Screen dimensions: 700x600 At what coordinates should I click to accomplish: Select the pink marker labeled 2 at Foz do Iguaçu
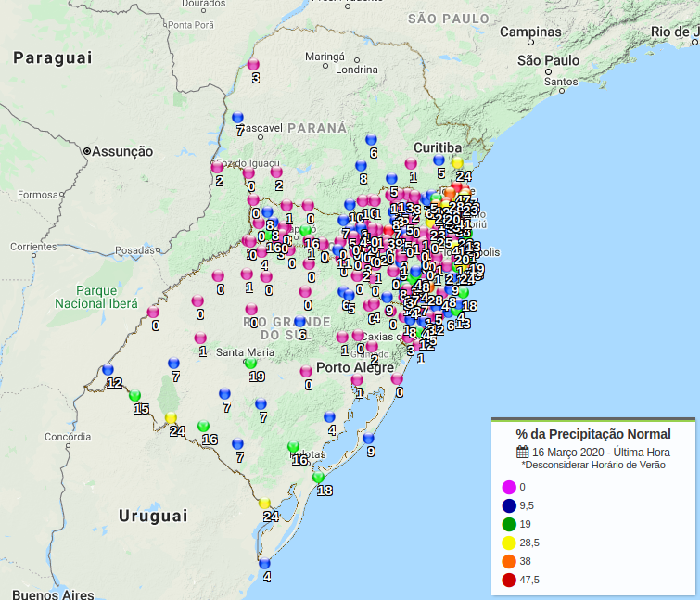click(217, 168)
